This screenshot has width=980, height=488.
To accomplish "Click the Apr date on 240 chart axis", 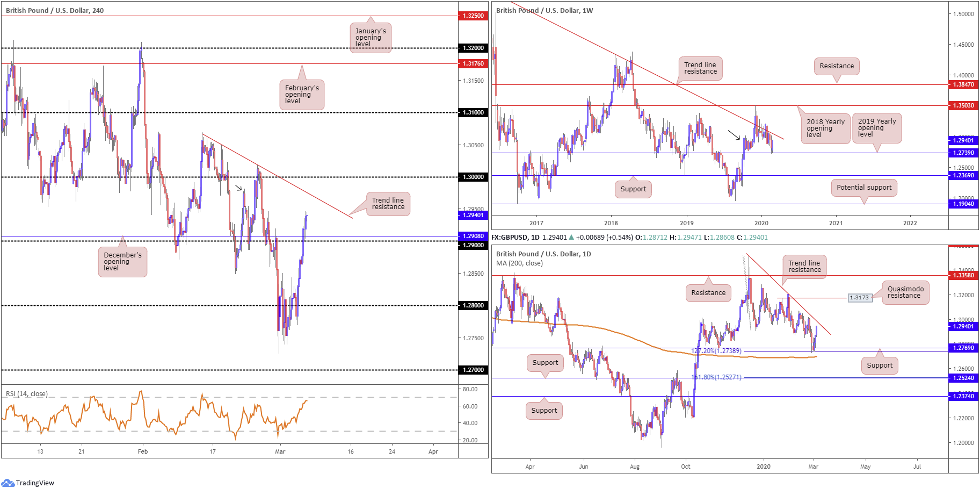I will [433, 451].
